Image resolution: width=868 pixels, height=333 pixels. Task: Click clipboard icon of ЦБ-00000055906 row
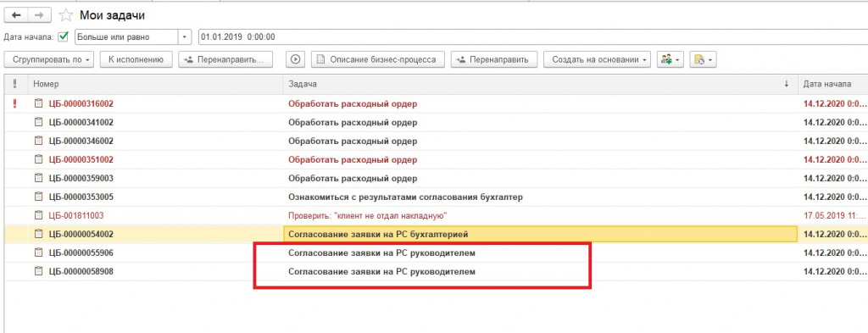pos(38,253)
